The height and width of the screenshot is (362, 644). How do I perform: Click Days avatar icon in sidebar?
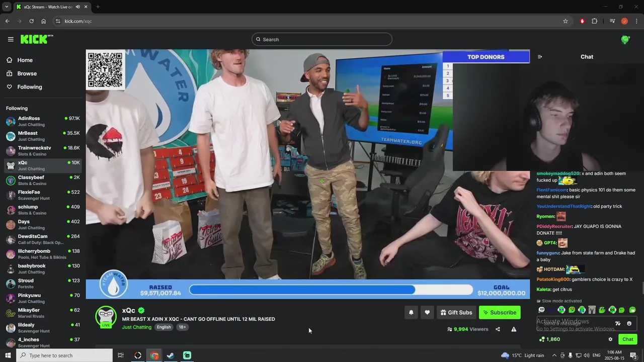(11, 225)
